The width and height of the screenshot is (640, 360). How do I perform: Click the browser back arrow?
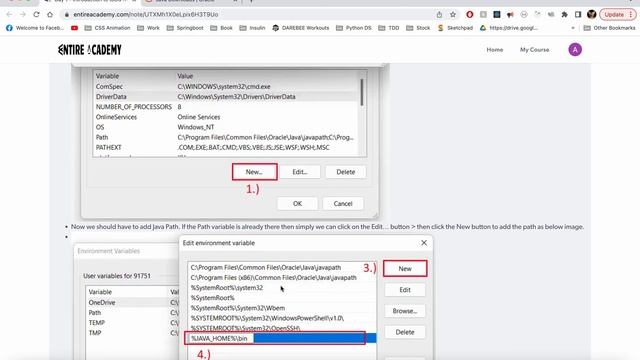pyautogui.click(x=9, y=14)
